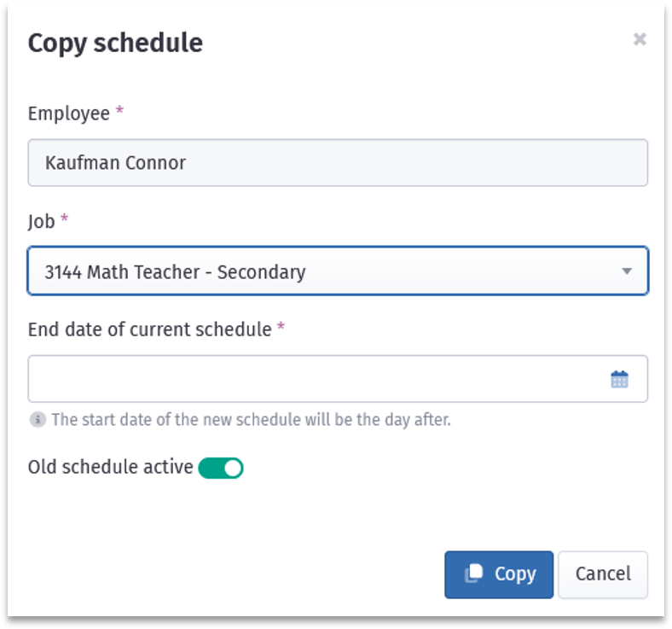672x629 pixels.
Task: Click the duplicate icon inside Copy button
Action: click(474, 574)
